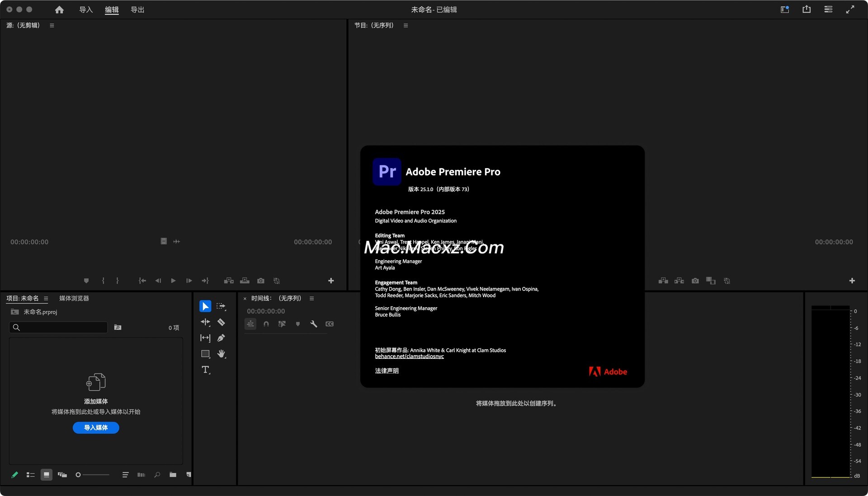Select the Pen tool
Viewport: 868px width, 496px height.
tap(221, 338)
